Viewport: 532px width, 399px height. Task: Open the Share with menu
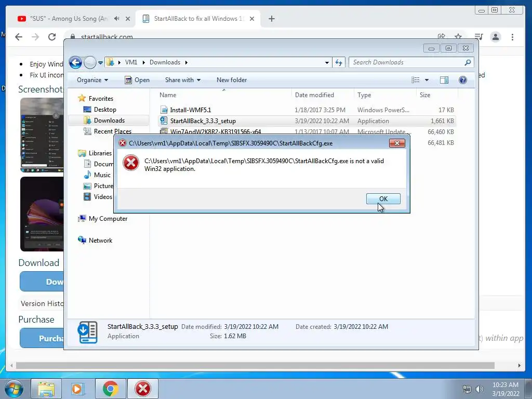pyautogui.click(x=183, y=80)
